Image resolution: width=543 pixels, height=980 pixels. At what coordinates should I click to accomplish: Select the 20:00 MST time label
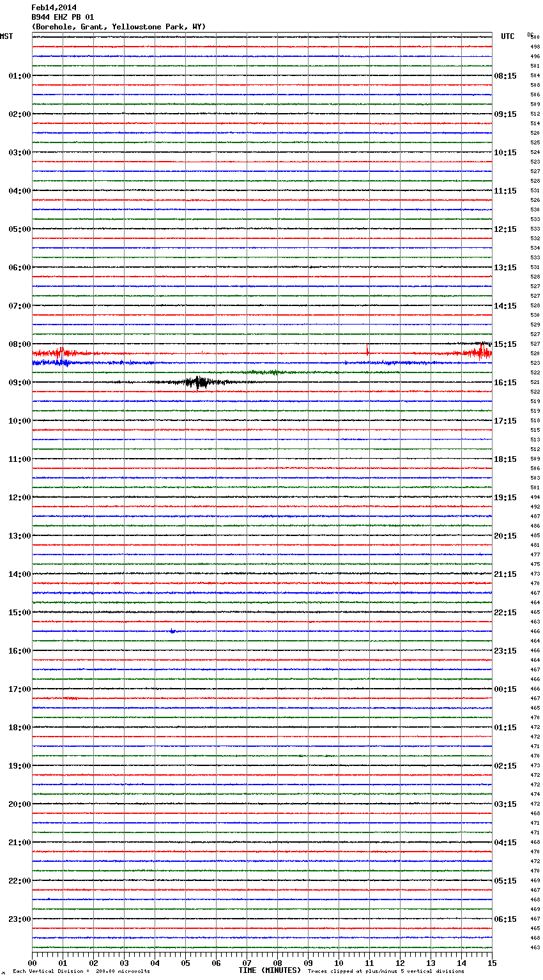(x=20, y=804)
